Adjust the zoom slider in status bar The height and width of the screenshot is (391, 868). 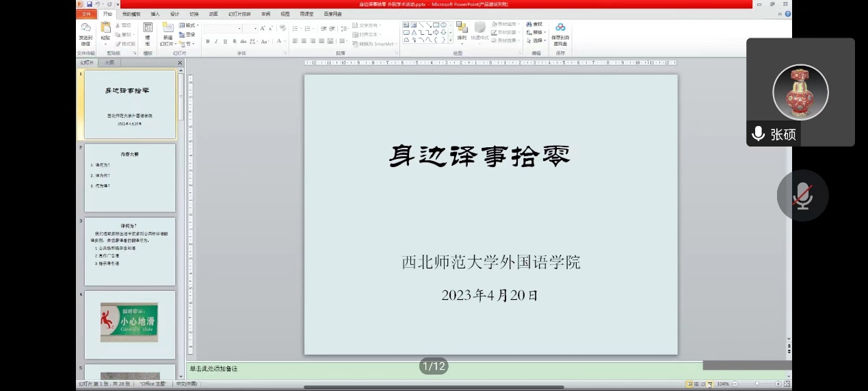click(756, 384)
